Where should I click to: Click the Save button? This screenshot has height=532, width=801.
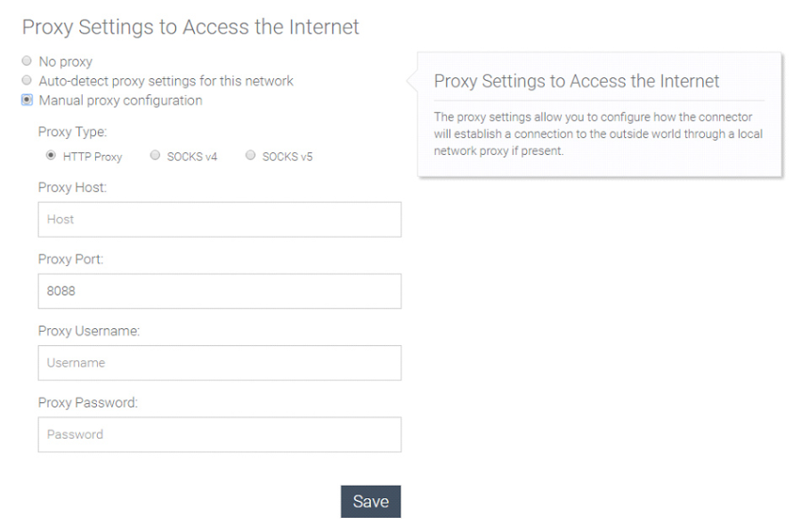[x=371, y=502]
